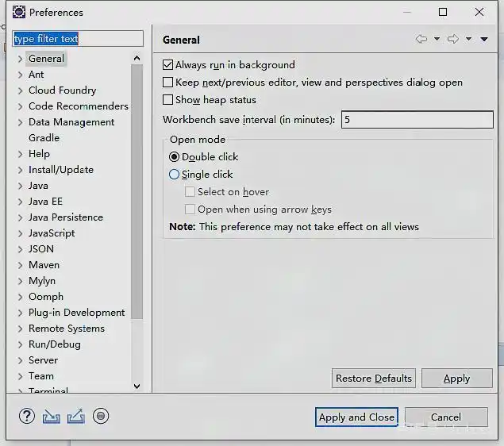Go forward using the forward arrow
The height and width of the screenshot is (446, 504).
(x=452, y=40)
